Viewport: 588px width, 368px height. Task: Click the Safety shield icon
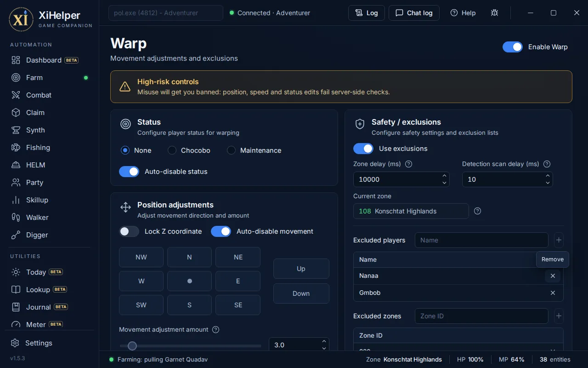[x=360, y=124]
